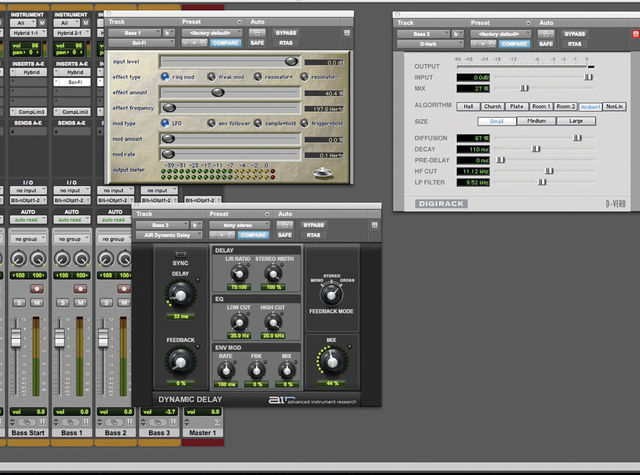The height and width of the screenshot is (475, 640).
Task: Select env follower mod type
Action: (211, 123)
